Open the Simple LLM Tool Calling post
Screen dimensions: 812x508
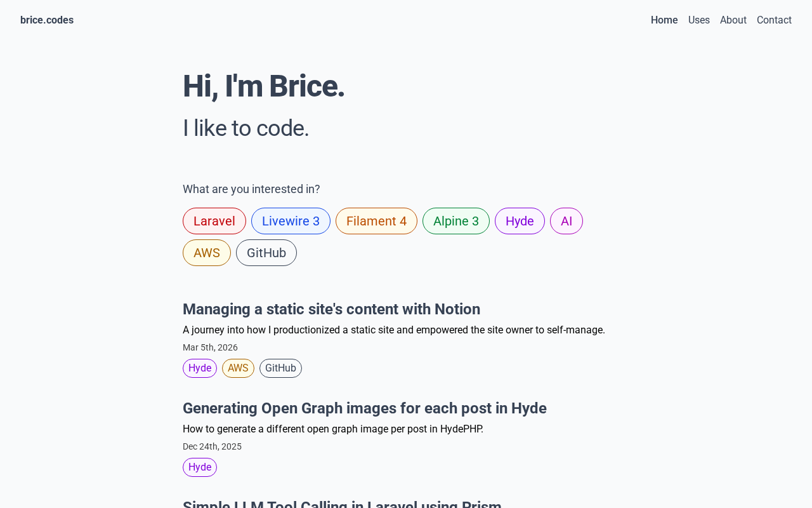tap(342, 504)
